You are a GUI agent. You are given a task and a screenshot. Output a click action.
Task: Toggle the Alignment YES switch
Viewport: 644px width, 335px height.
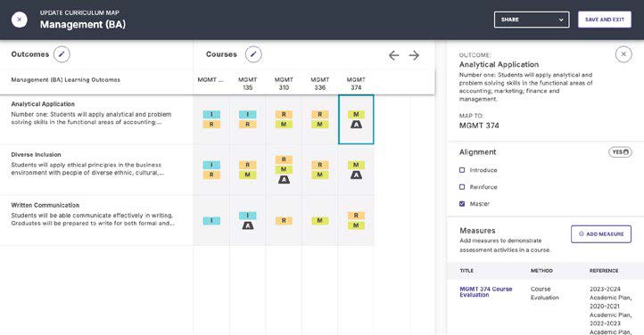coord(620,152)
